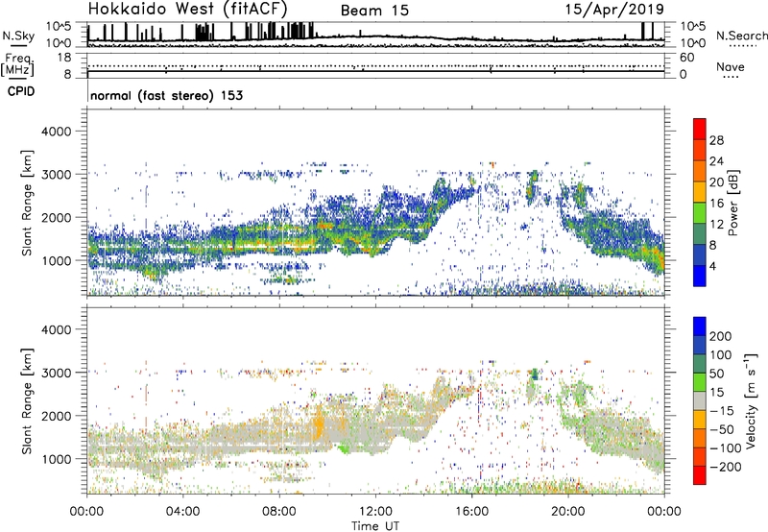Click the "Nave" legend label
The width and height of the screenshot is (768, 532).
731,66
